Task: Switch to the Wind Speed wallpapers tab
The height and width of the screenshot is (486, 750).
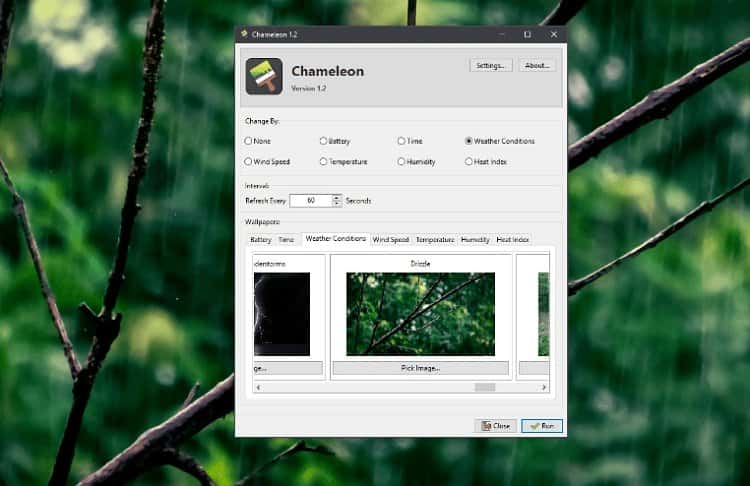Action: click(x=391, y=240)
